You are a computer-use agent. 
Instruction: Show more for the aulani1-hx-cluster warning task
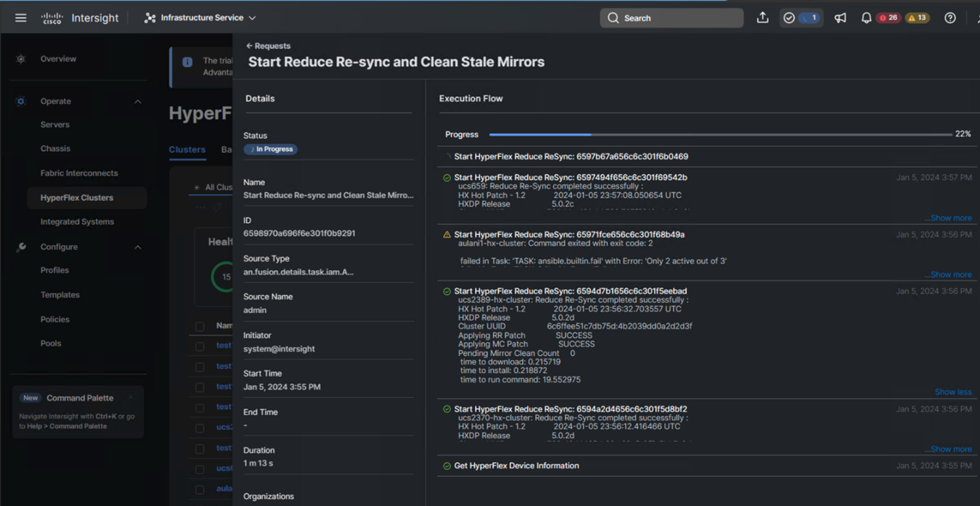[948, 274]
